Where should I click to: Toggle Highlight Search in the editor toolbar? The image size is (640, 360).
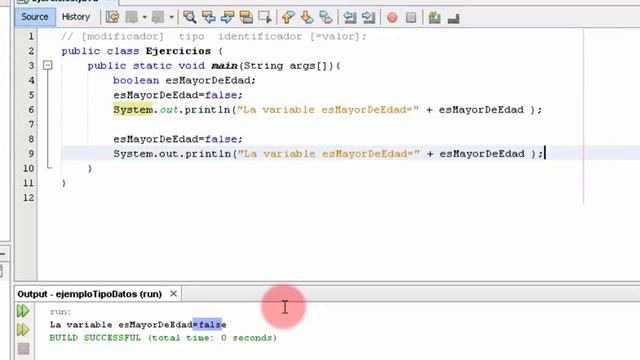(x=246, y=17)
